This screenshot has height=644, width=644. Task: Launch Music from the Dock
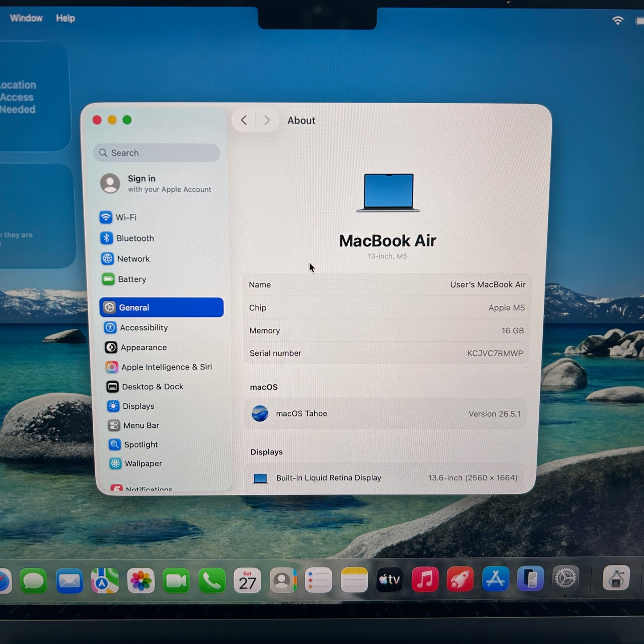425,579
